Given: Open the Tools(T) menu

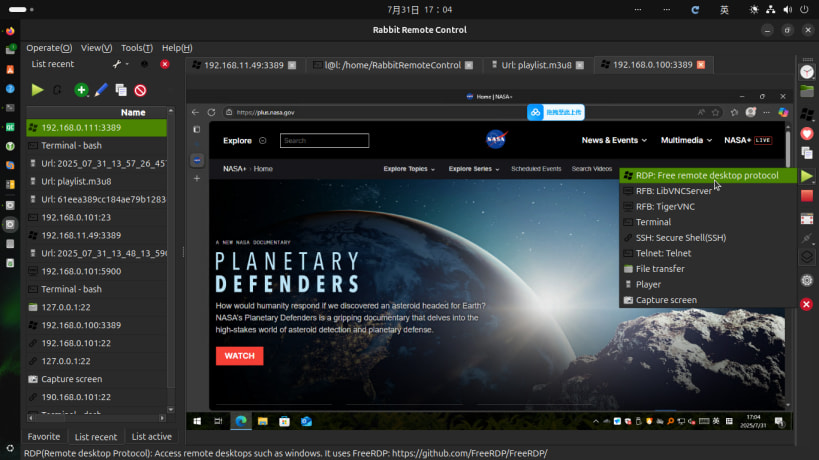Looking at the screenshot, I should (x=137, y=48).
